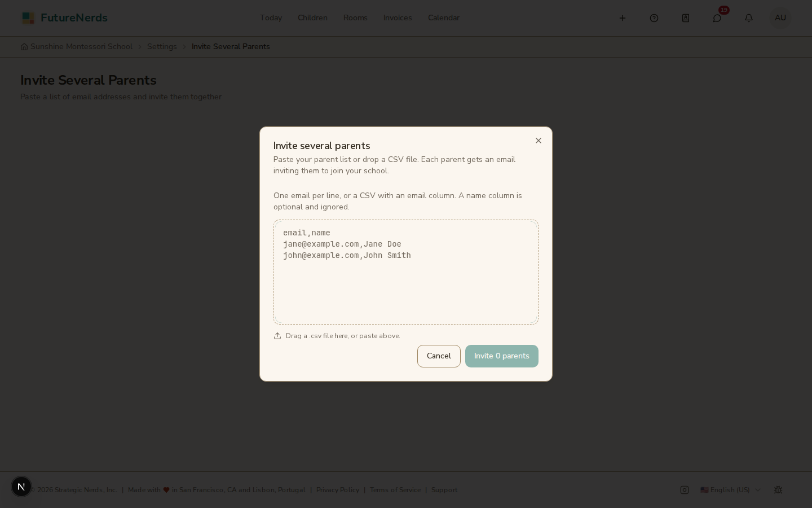Click the 'Invite Several Parents' breadcrumb text
812x508 pixels.
(x=231, y=47)
